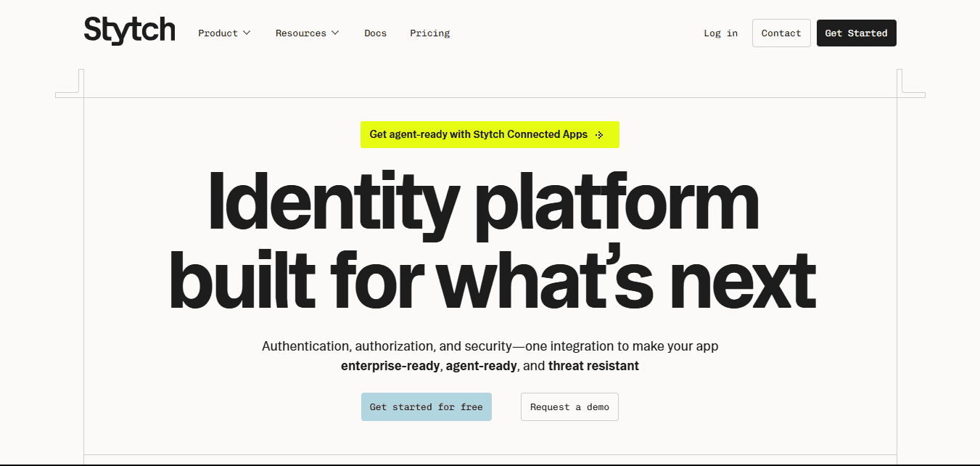
Task: Click the black Get Started button
Action: point(856,33)
